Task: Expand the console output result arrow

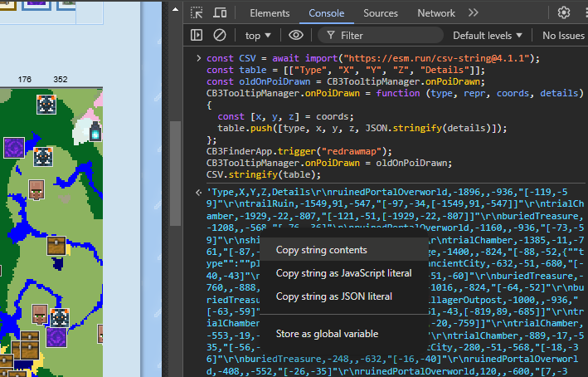Action: tap(197, 193)
